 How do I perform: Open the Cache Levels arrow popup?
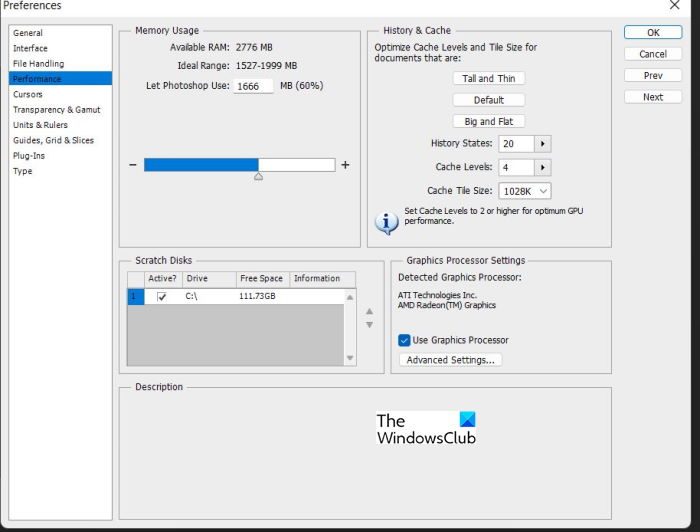542,167
